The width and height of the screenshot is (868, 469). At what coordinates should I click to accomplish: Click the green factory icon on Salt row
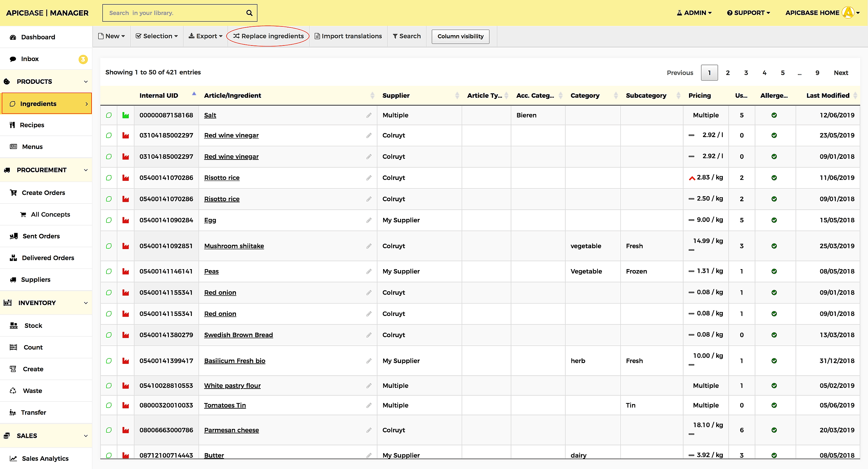click(125, 115)
